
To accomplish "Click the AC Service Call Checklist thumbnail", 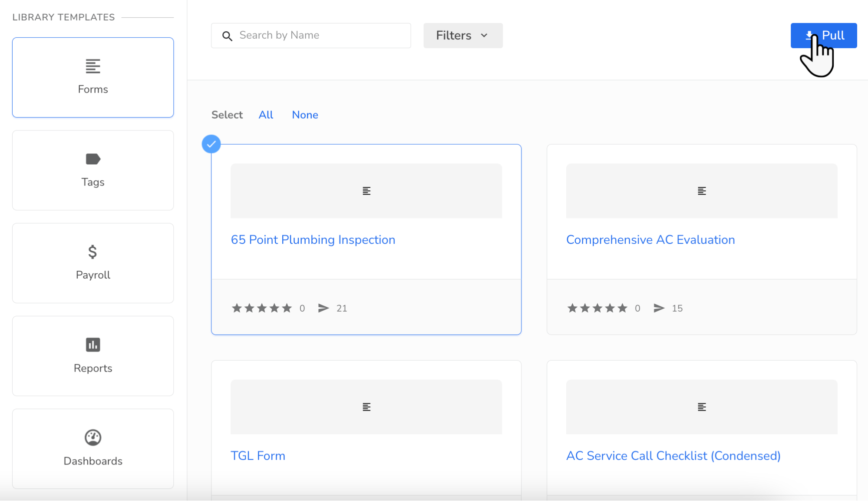I will pyautogui.click(x=701, y=407).
